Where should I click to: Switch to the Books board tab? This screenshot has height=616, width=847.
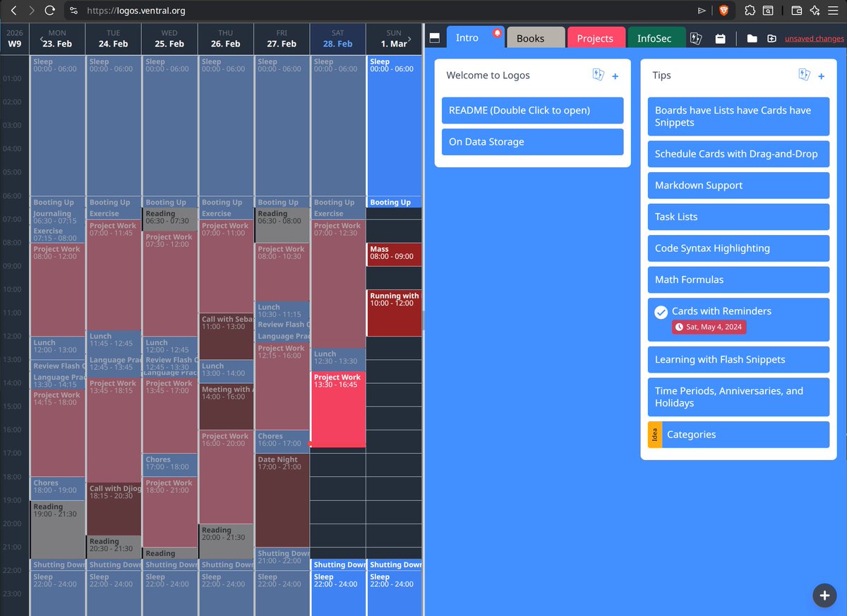click(x=536, y=38)
